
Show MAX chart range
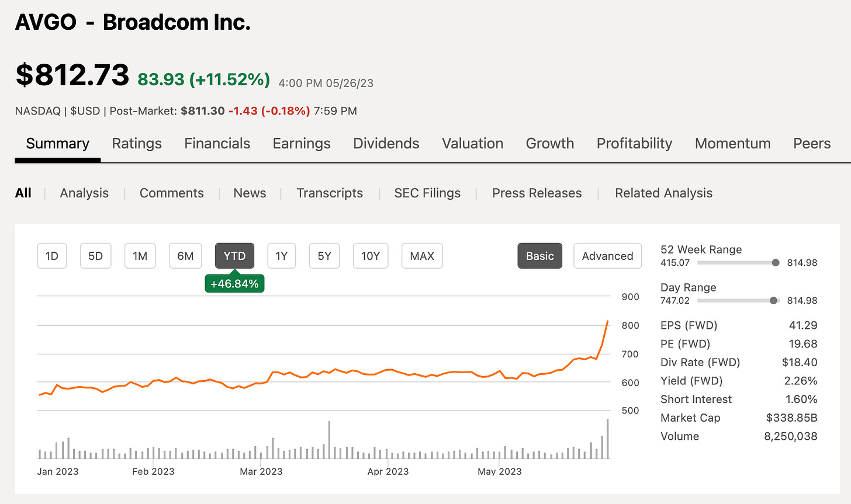click(422, 256)
